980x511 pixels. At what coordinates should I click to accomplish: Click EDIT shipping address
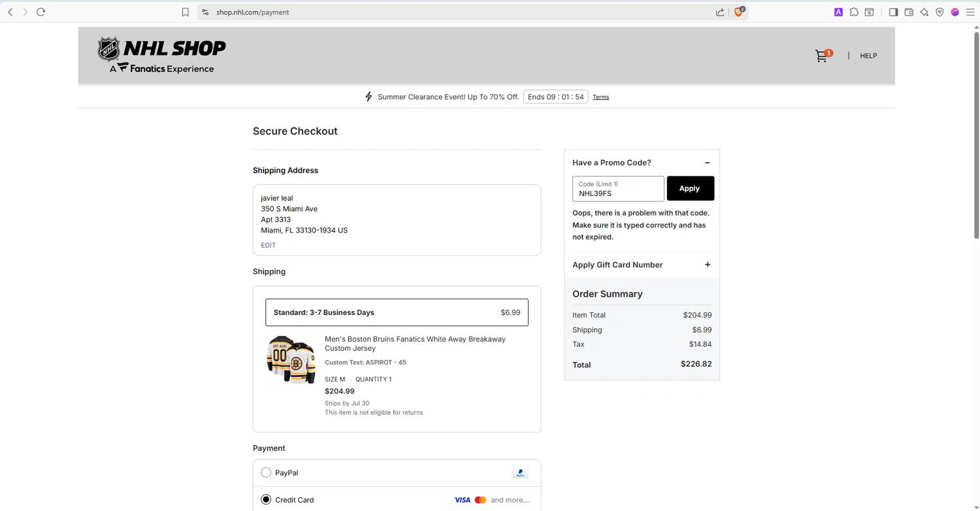[x=268, y=245]
